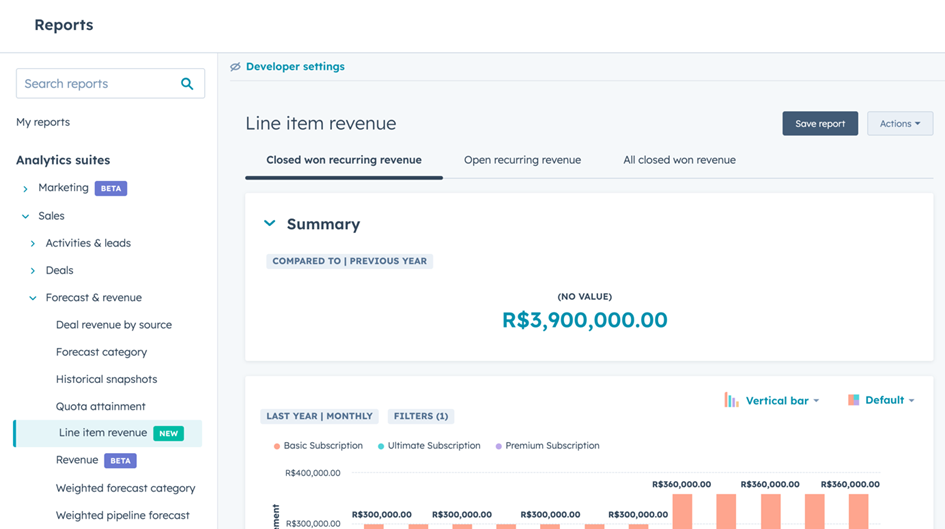The width and height of the screenshot is (945, 529).
Task: Collapse the Summary panel chevron
Action: pyautogui.click(x=270, y=224)
